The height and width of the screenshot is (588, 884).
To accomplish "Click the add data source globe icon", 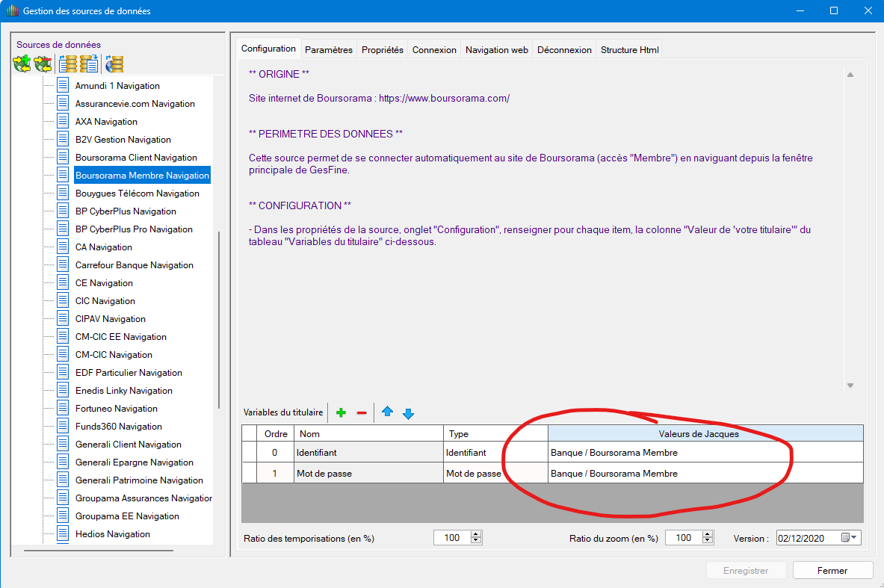I will (22, 64).
